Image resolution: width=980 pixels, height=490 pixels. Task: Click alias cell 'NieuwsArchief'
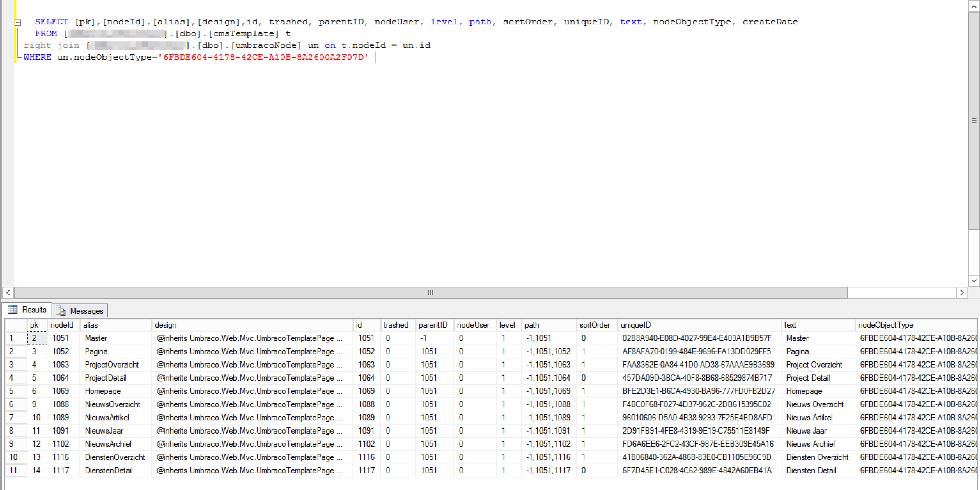click(x=116, y=444)
